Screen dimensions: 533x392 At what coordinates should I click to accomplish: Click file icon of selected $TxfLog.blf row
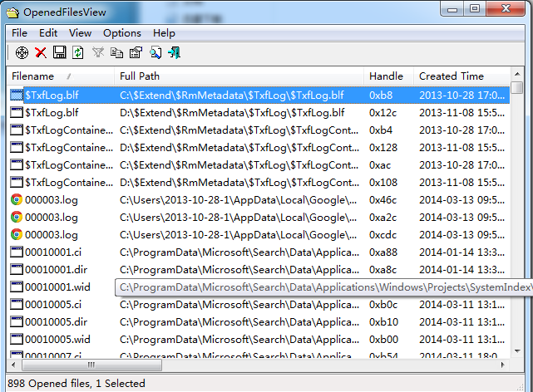[17, 95]
